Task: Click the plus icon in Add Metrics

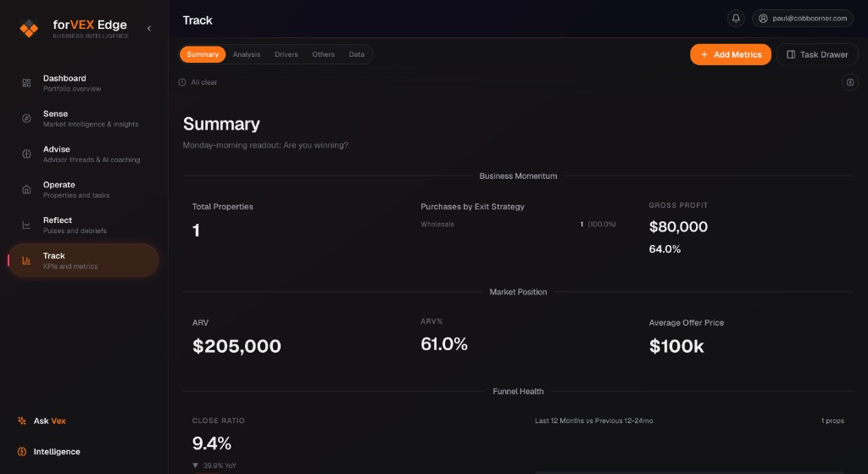Action: pos(704,54)
